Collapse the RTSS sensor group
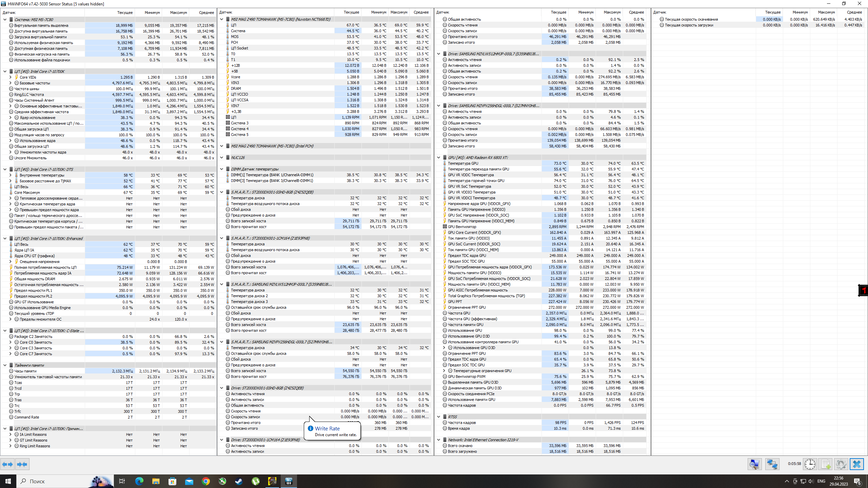 (x=439, y=417)
